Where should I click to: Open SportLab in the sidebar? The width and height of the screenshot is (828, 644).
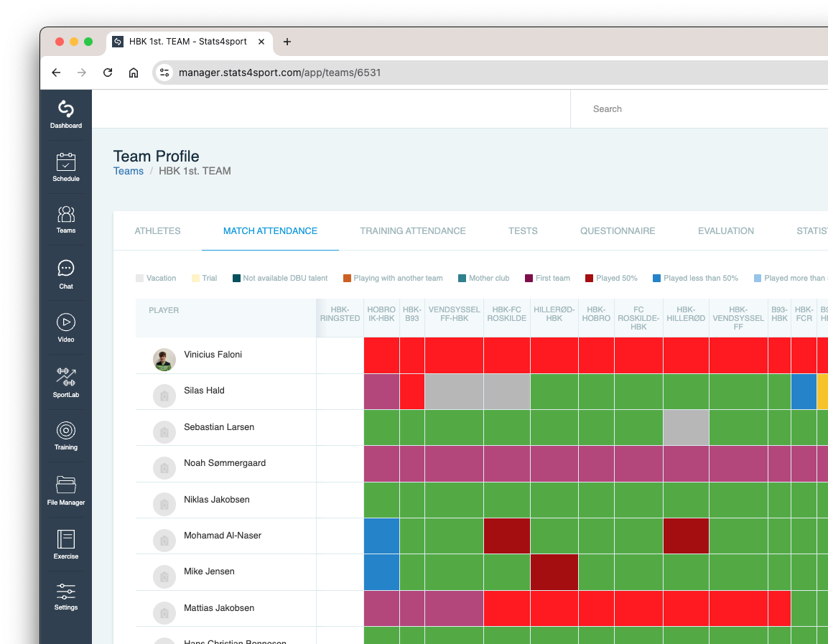click(x=66, y=377)
